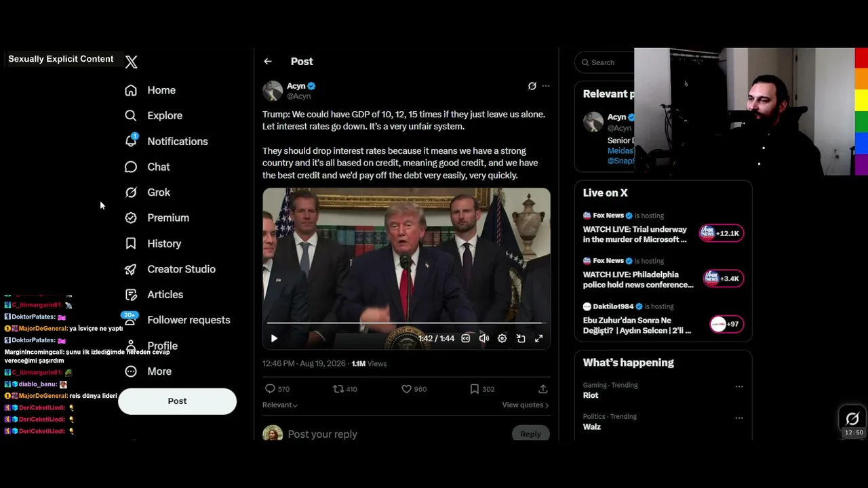Toggle video closed captions

point(466,338)
